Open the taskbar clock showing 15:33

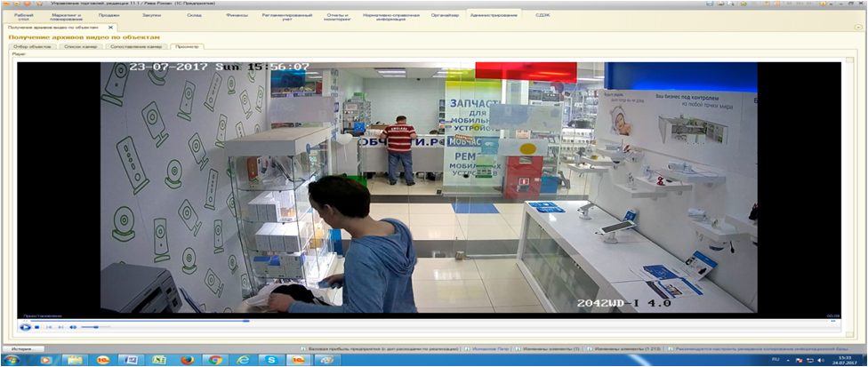(x=845, y=361)
